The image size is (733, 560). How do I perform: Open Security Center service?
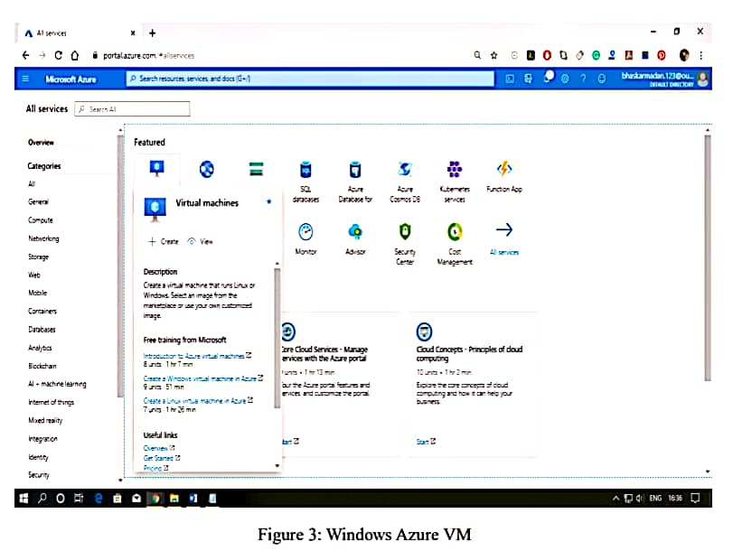(405, 244)
